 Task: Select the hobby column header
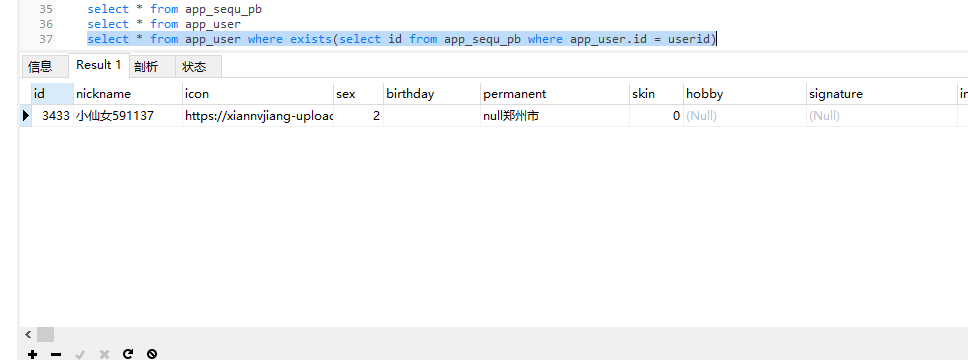744,94
